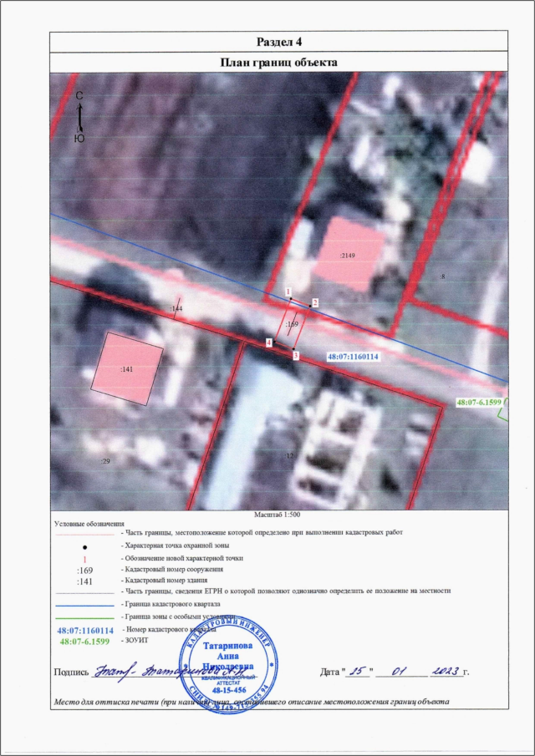Click the blue line legend sample
This screenshot has width=535, height=756.
(x=84, y=603)
